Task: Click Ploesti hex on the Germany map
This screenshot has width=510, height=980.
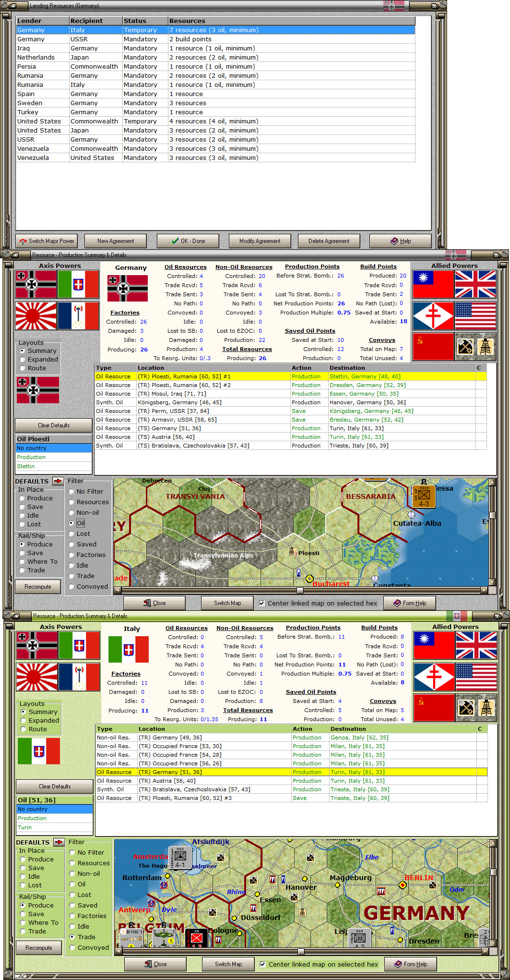Action: point(293,552)
